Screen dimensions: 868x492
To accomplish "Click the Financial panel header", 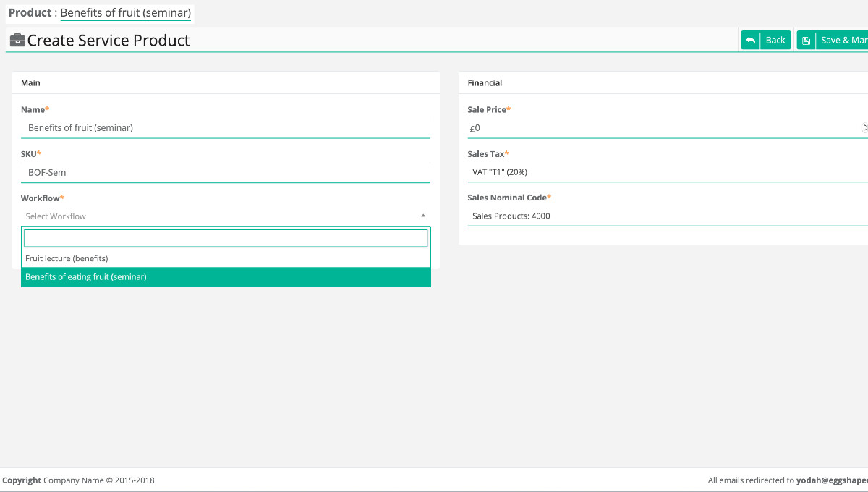I will tap(485, 83).
